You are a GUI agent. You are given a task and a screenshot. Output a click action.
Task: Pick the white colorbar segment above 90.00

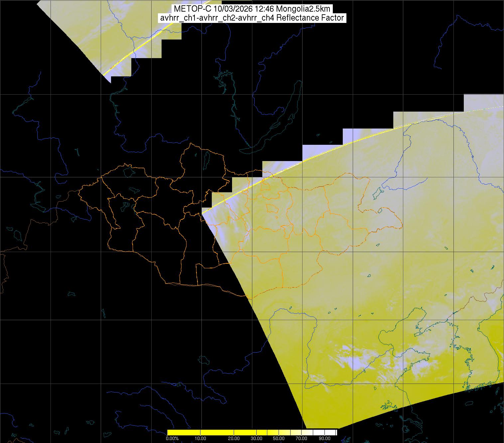329,432
